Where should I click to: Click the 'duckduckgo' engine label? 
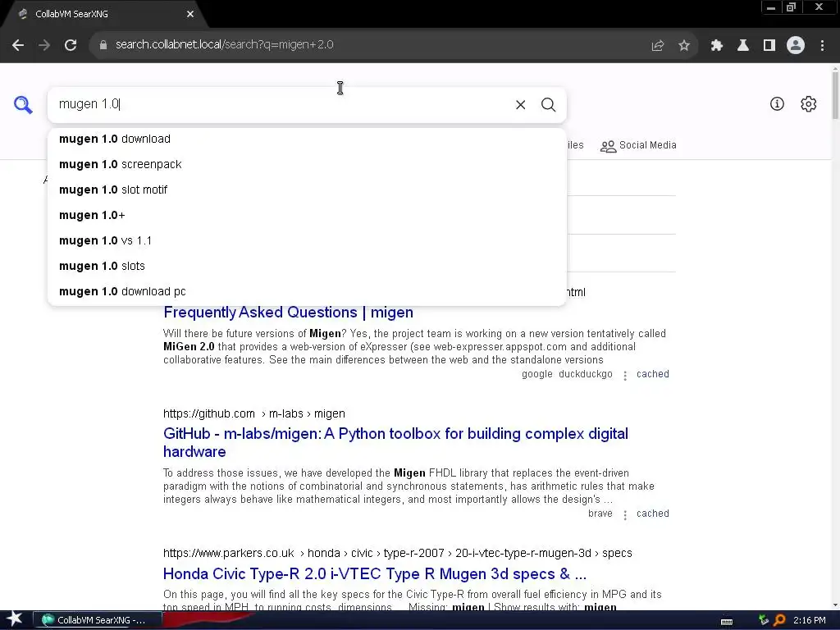pos(586,374)
